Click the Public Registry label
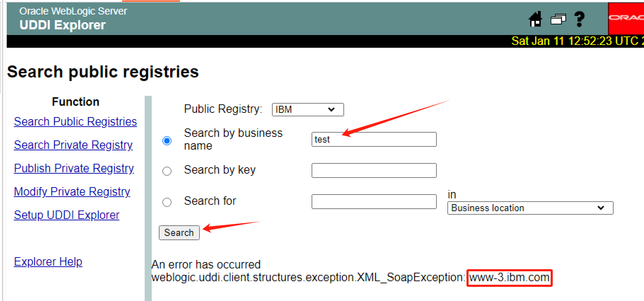644x301 pixels. [x=223, y=109]
